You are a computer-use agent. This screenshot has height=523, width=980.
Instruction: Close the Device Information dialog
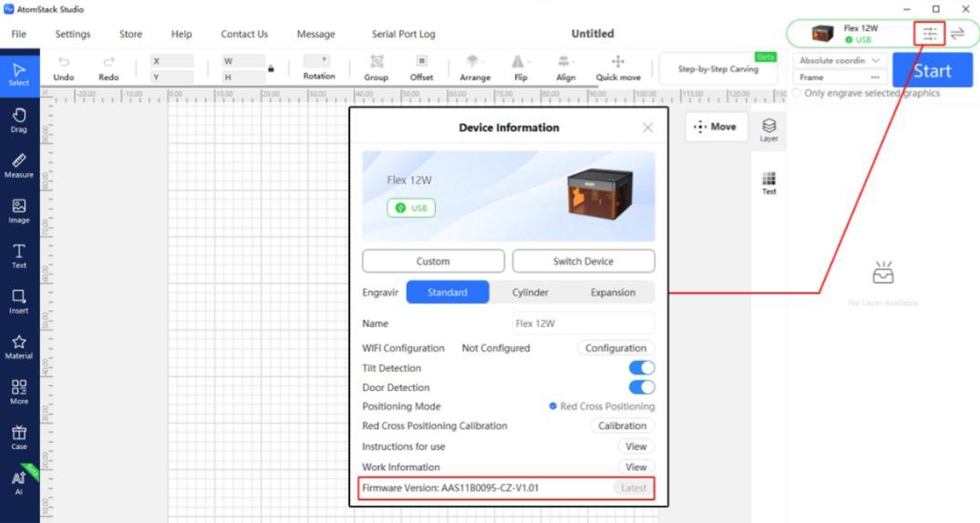point(647,127)
